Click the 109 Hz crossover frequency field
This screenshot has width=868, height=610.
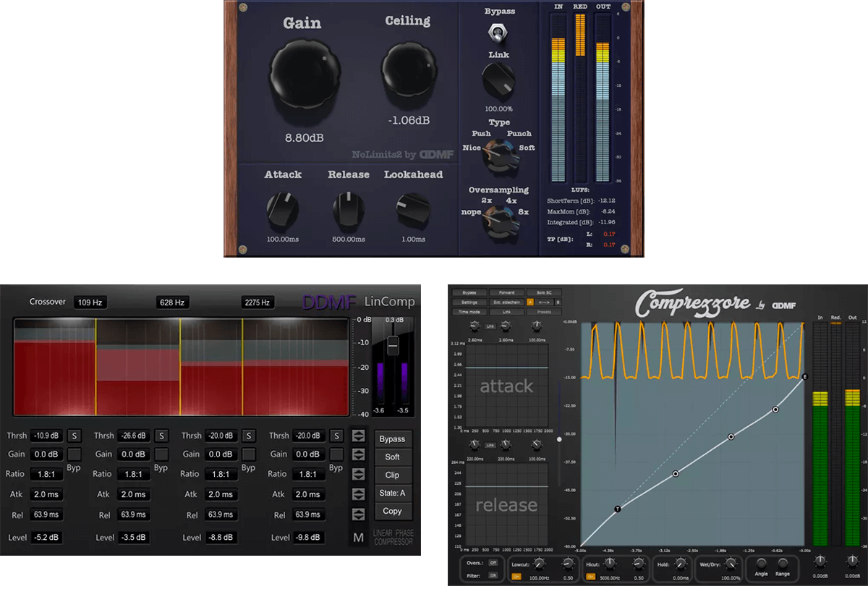pyautogui.click(x=90, y=302)
